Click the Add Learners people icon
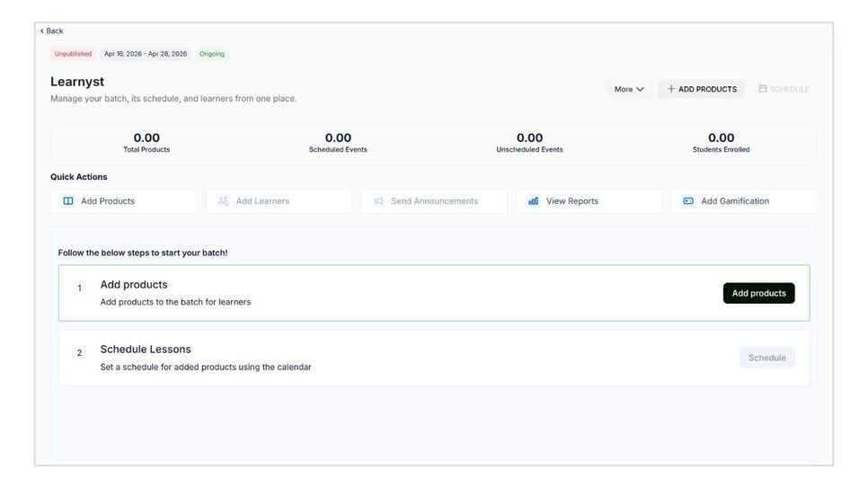Image resolution: width=868 pixels, height=488 pixels. point(223,201)
